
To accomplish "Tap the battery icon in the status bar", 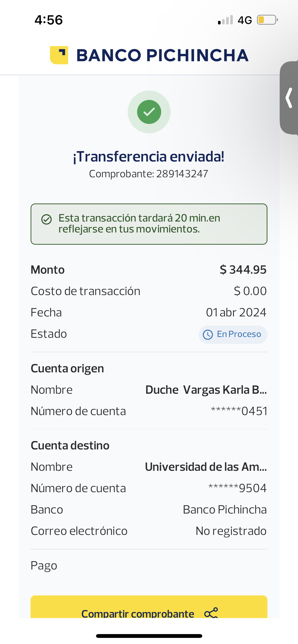I will [x=267, y=20].
